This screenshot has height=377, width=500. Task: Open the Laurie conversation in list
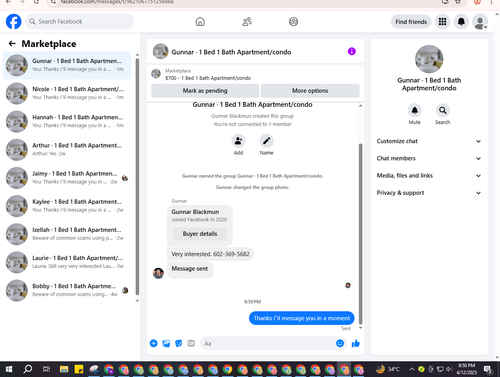[67, 262]
